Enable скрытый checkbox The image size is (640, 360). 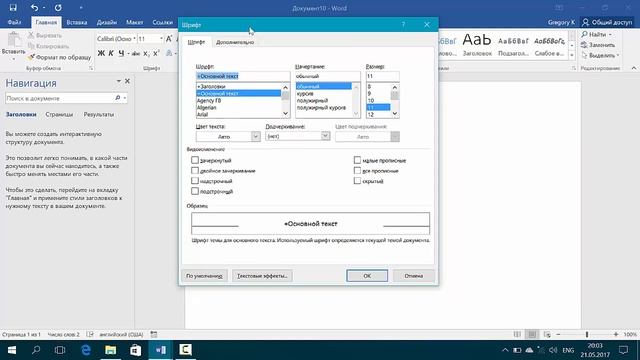(357, 180)
